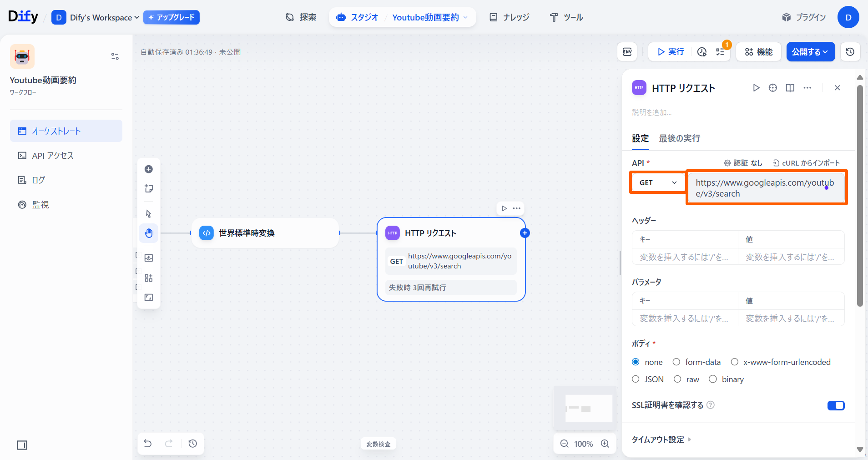Viewport: 868px width, 460px height.
Task: Open version history clock icon at top right
Action: (x=850, y=52)
